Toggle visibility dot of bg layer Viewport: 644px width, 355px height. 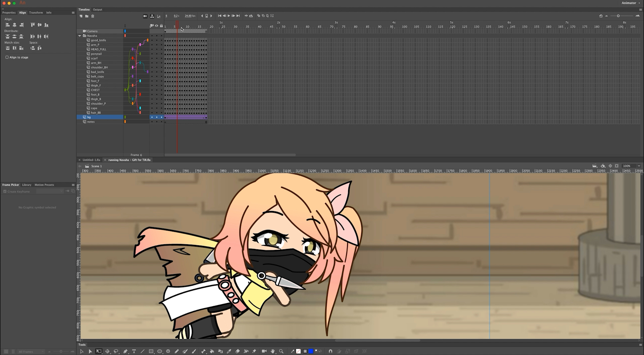click(x=156, y=117)
